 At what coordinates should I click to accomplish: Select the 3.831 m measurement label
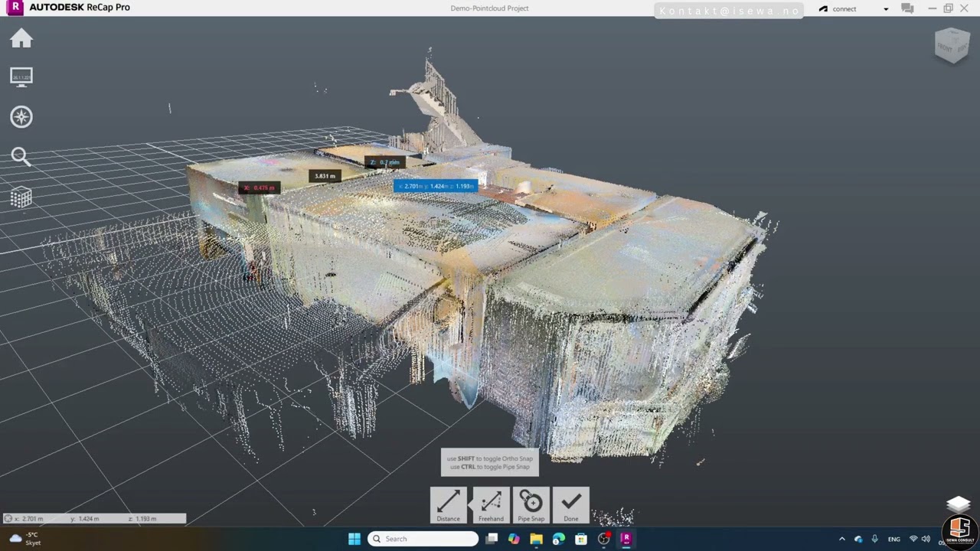325,176
